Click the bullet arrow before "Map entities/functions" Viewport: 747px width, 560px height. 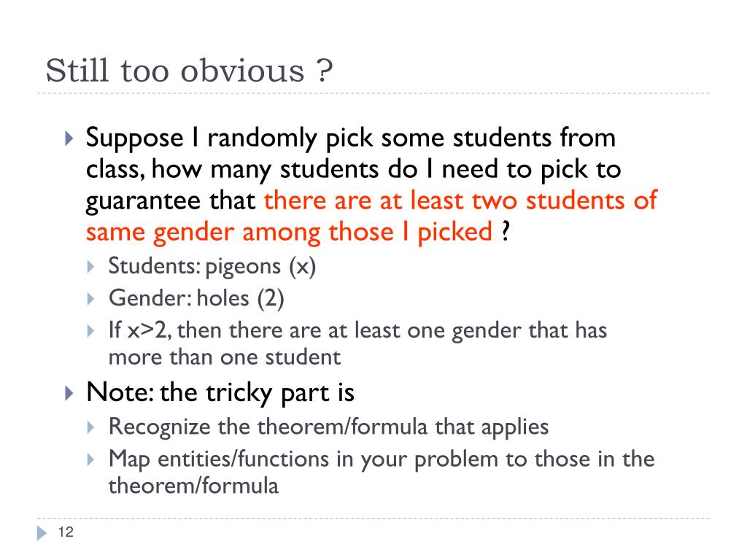pyautogui.click(x=90, y=459)
